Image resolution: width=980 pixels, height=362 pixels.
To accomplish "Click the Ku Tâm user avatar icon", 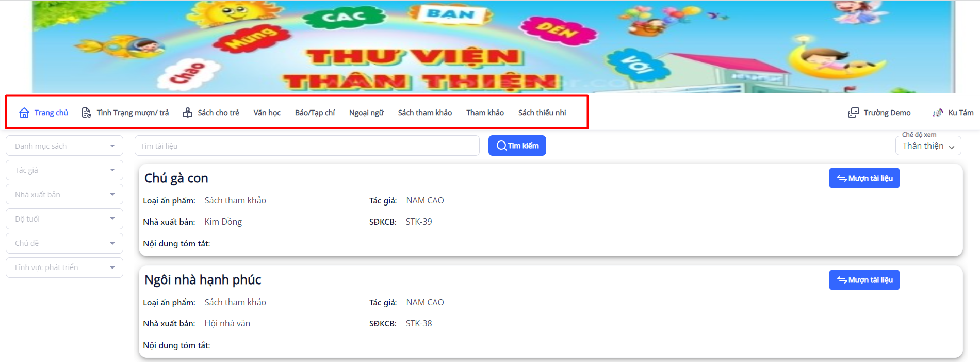I will pos(938,113).
